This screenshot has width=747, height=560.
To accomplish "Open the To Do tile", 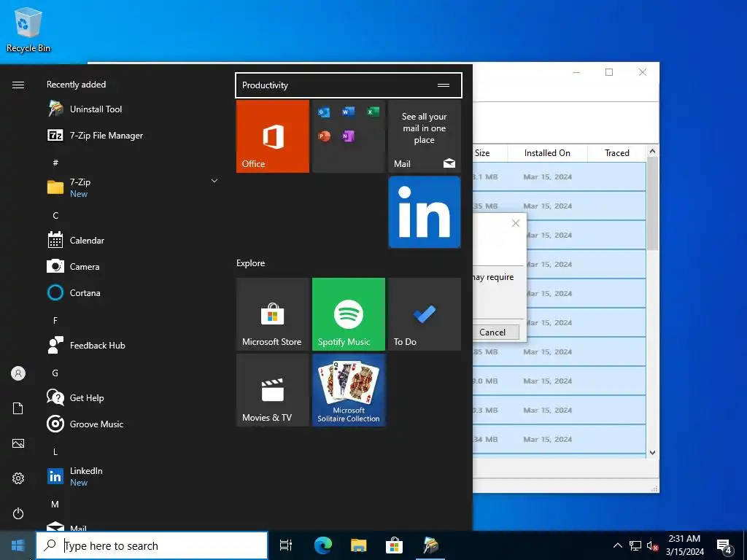I will click(x=425, y=314).
